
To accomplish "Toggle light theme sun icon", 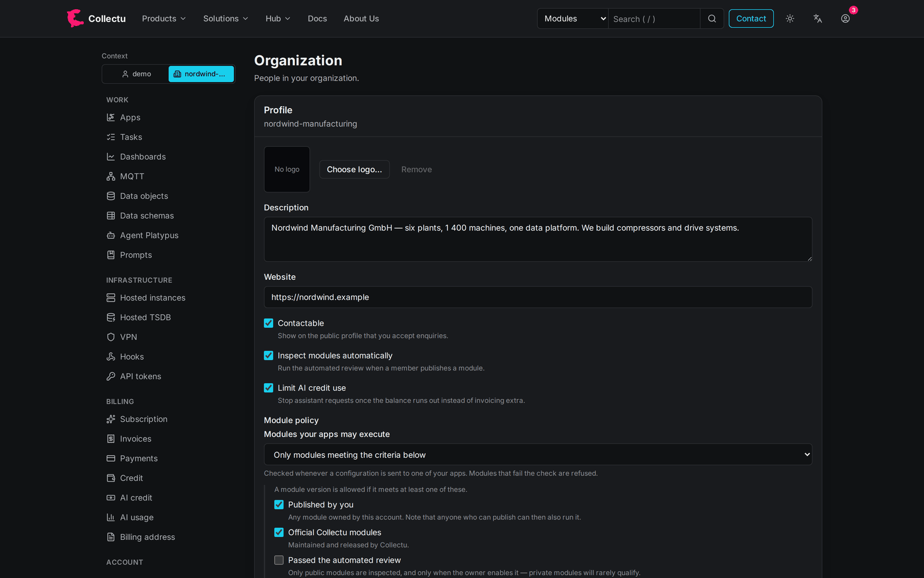I will point(790,18).
